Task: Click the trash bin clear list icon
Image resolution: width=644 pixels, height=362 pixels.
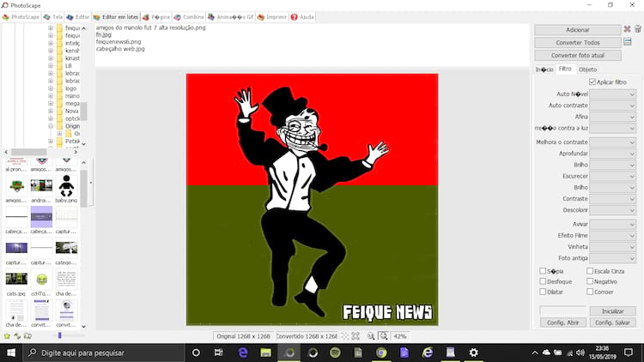Action: coord(637,29)
